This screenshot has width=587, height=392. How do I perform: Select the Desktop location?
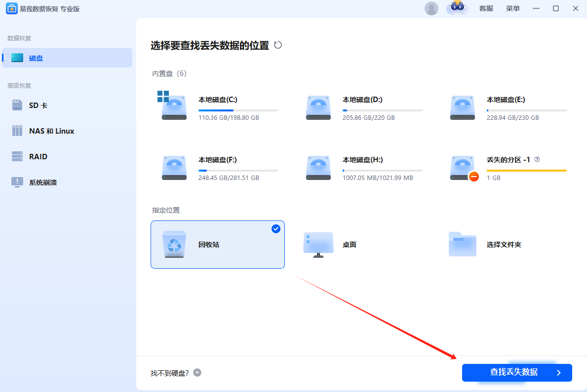[x=318, y=245]
